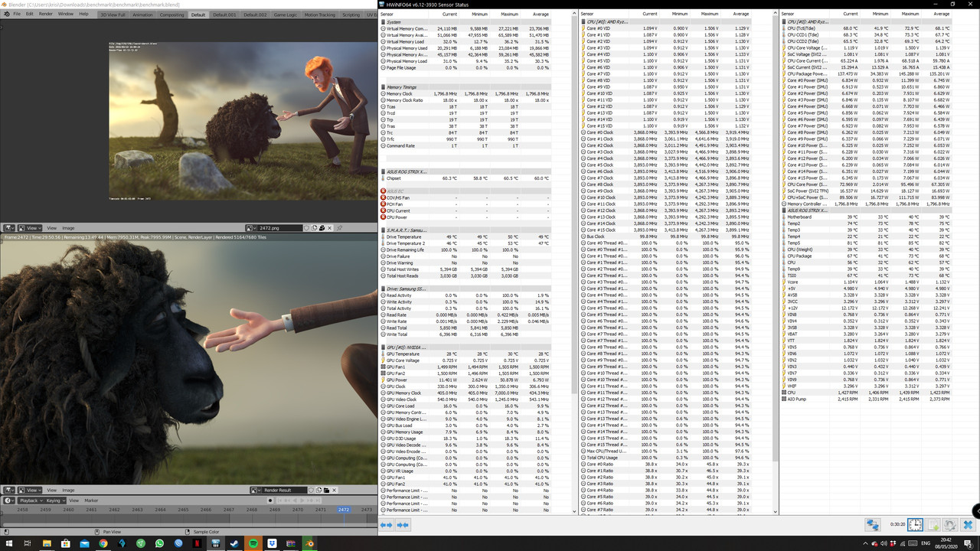Open Image menu in lower image editor
Screen dimensions: 980x551
click(x=68, y=491)
